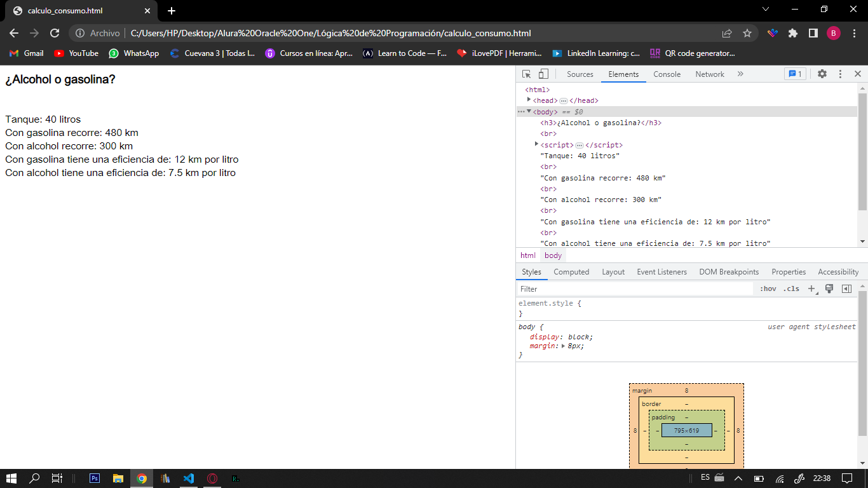Share this page icon in address bar
Screen dimensions: 868x488
click(727, 33)
